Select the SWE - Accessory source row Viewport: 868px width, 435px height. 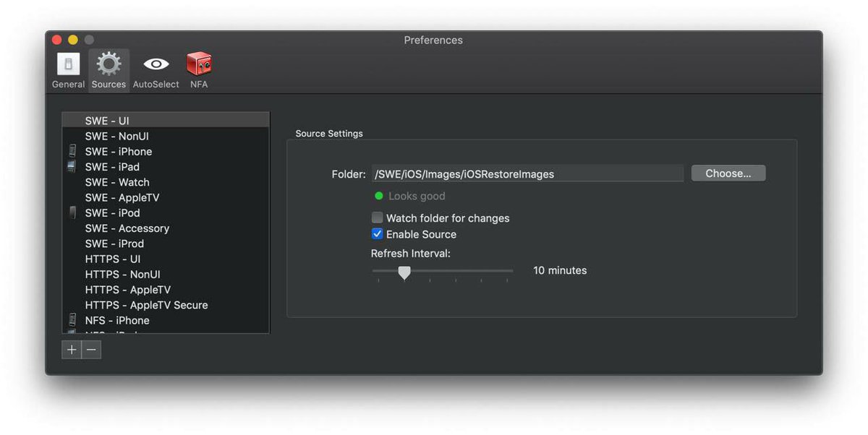(x=166, y=228)
